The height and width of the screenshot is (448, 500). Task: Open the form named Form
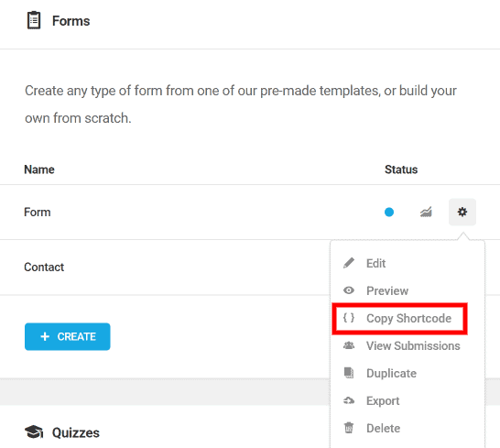pos(38,213)
